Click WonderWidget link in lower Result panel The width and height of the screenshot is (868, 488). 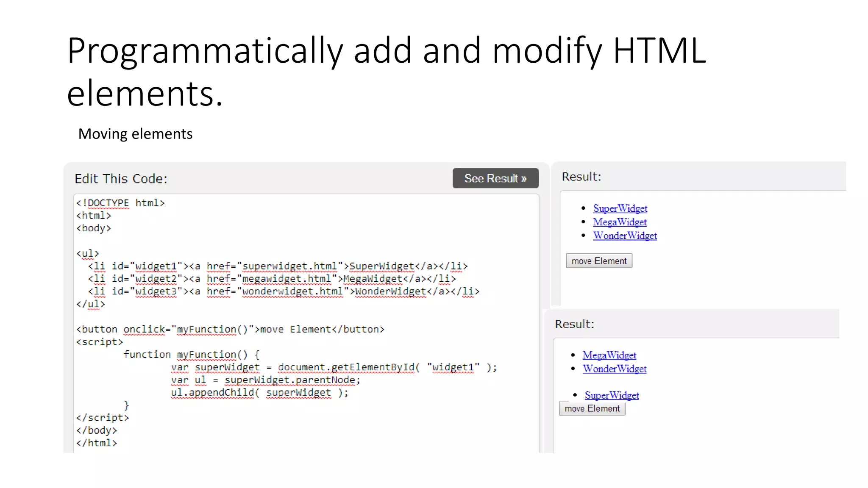[615, 369]
